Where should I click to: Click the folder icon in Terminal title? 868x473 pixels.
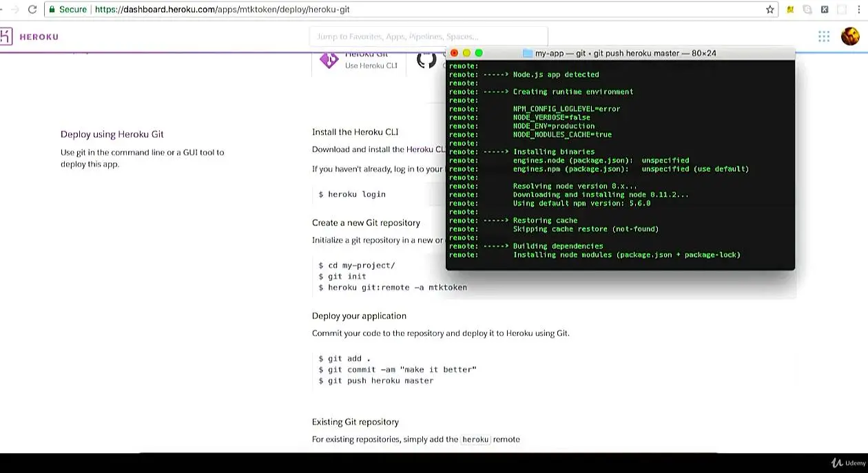pyautogui.click(x=528, y=53)
